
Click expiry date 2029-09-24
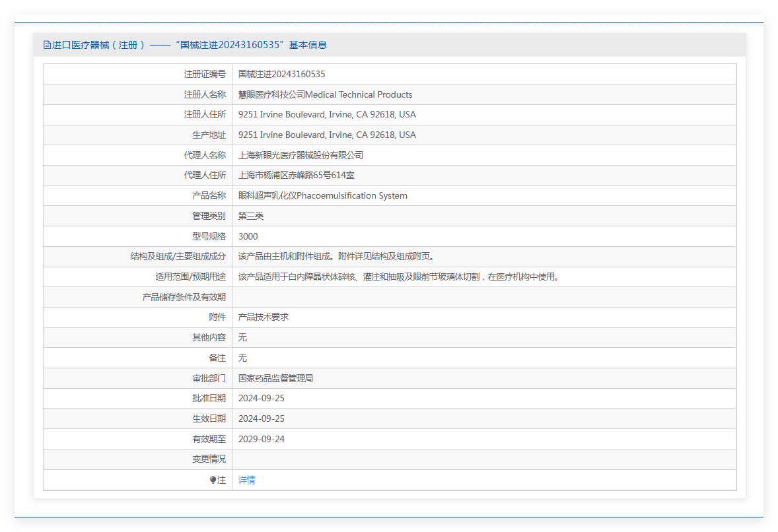[262, 440]
